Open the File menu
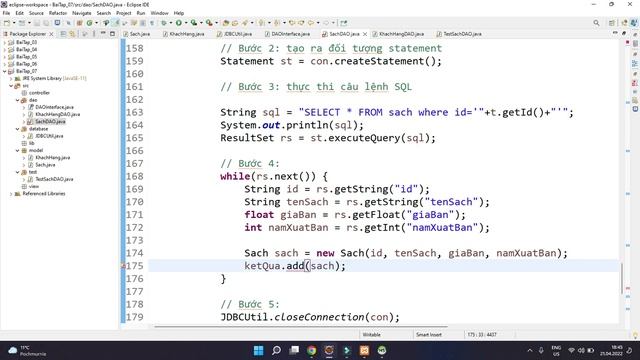640x360 pixels. [6, 13]
